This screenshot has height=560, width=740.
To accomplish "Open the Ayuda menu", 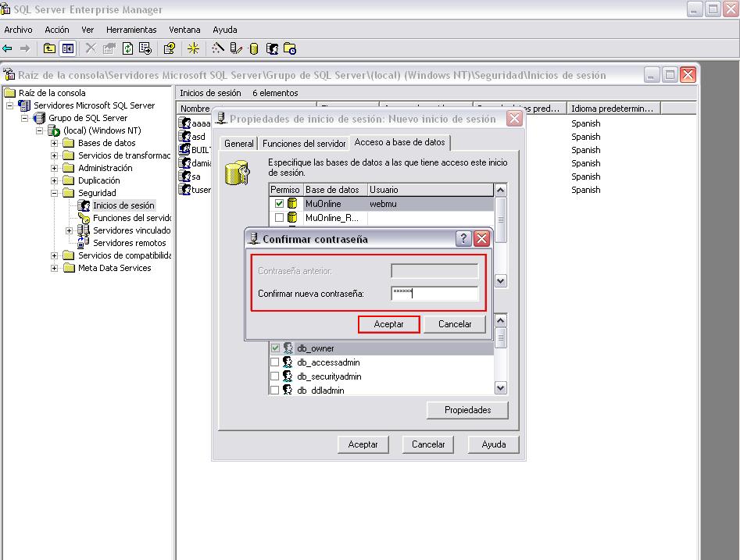I will [224, 30].
